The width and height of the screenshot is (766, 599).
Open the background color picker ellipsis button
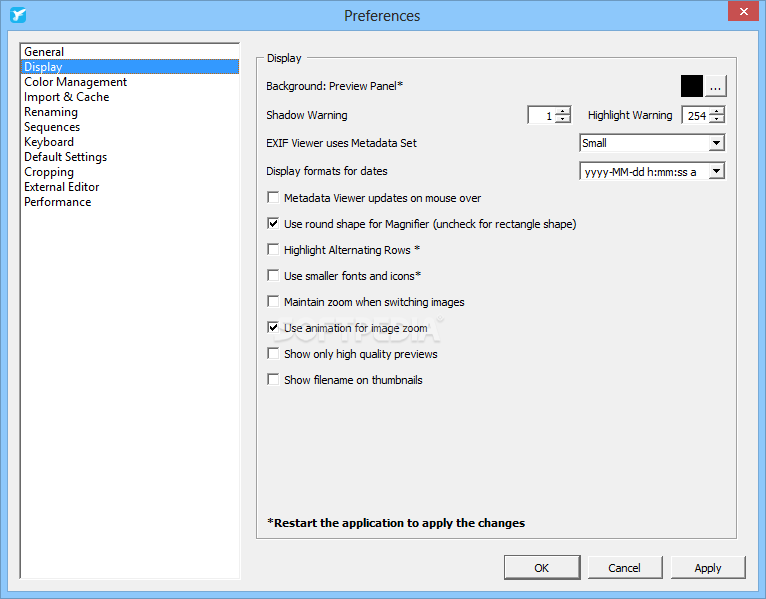point(716,87)
